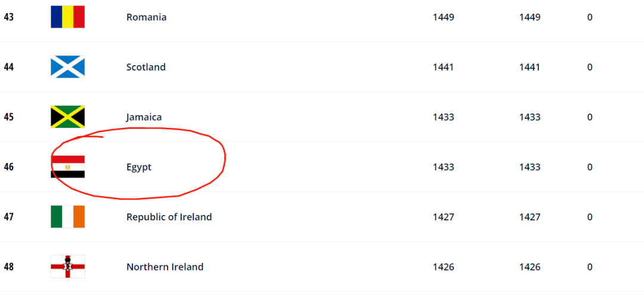Open the Republic of Ireland team link
The height and width of the screenshot is (295, 644).
pyautogui.click(x=169, y=217)
